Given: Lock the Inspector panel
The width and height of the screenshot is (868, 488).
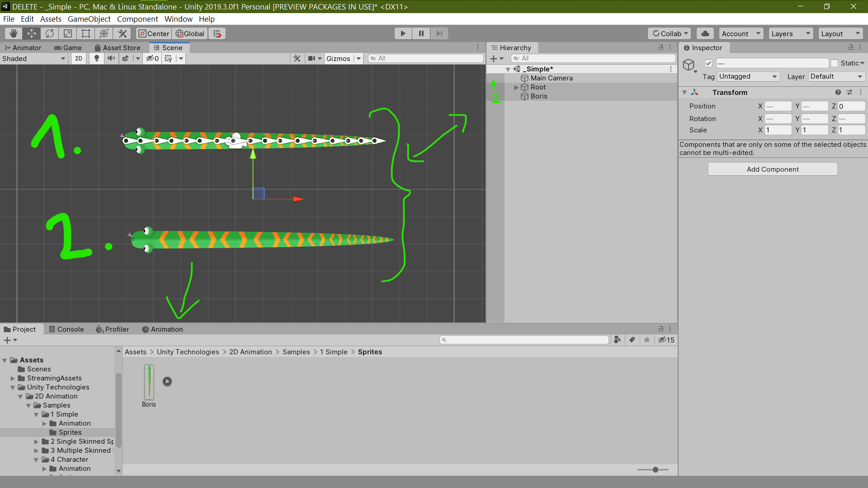Looking at the screenshot, I should (x=850, y=47).
